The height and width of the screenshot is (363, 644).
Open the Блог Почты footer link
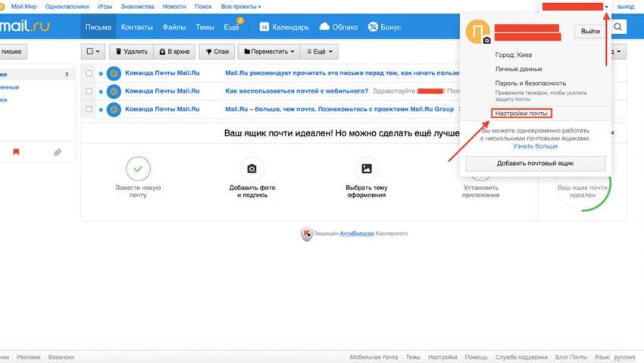pos(571,357)
